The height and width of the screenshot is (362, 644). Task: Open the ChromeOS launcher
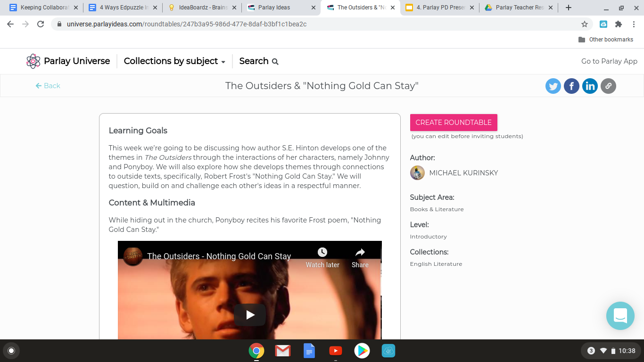(11, 351)
